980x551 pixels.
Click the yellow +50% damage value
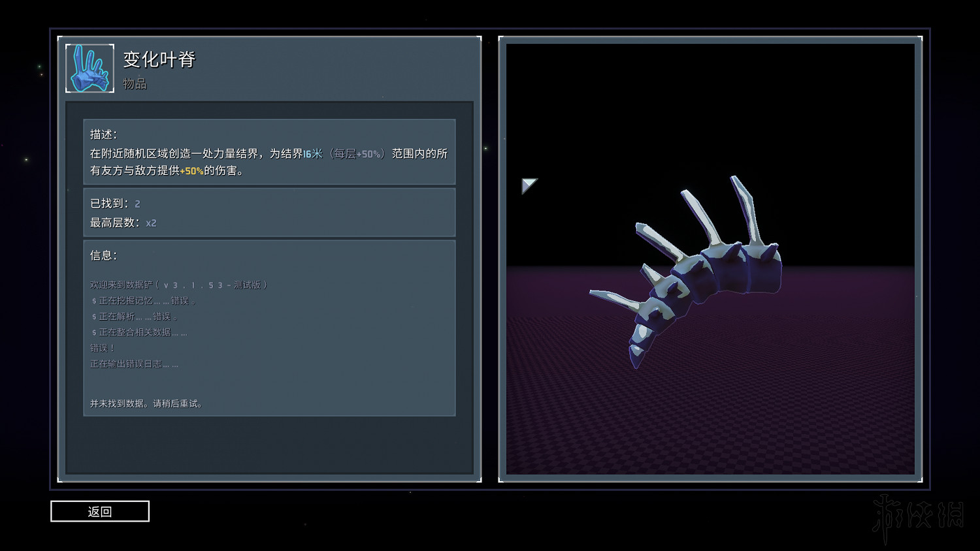coord(191,171)
